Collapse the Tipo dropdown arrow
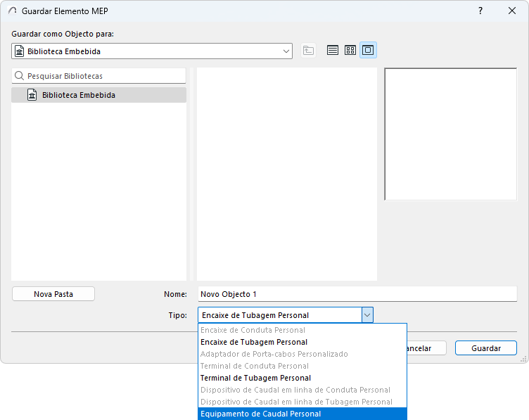The height and width of the screenshot is (420, 529). pyautogui.click(x=367, y=315)
